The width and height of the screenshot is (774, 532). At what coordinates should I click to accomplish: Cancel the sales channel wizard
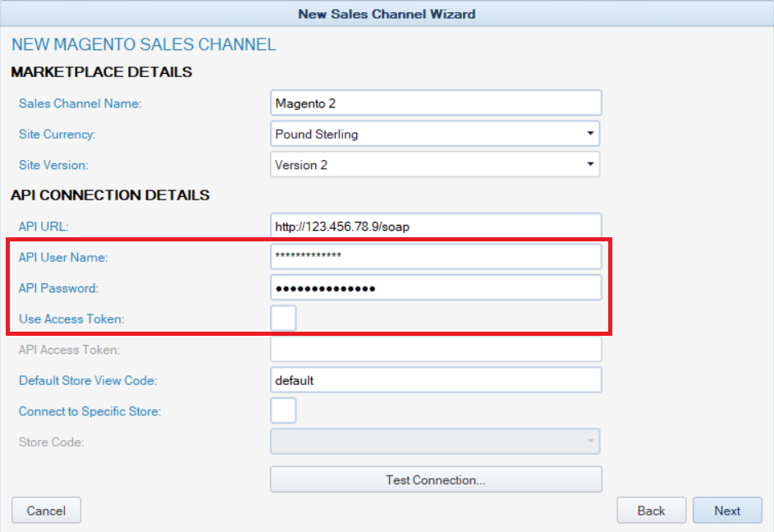(x=46, y=511)
